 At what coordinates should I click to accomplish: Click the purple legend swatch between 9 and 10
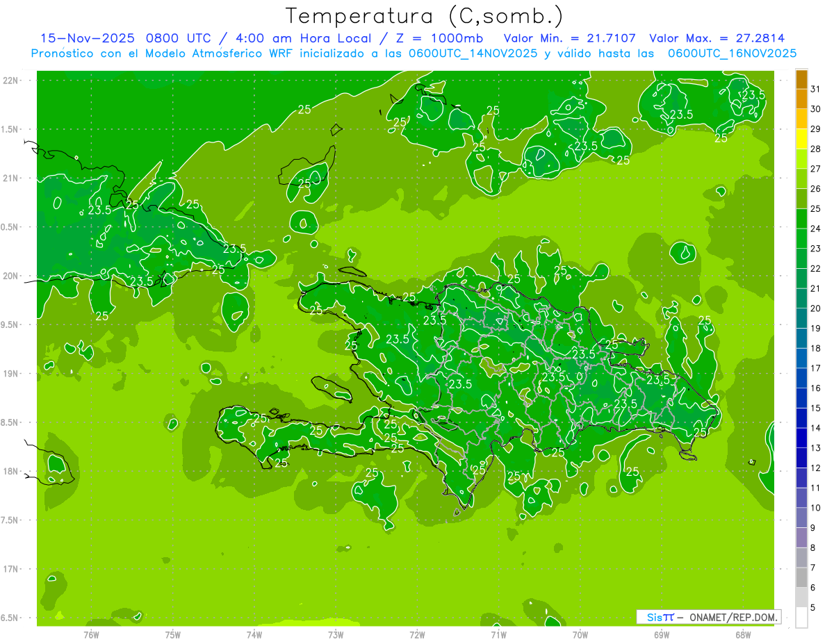tap(801, 518)
